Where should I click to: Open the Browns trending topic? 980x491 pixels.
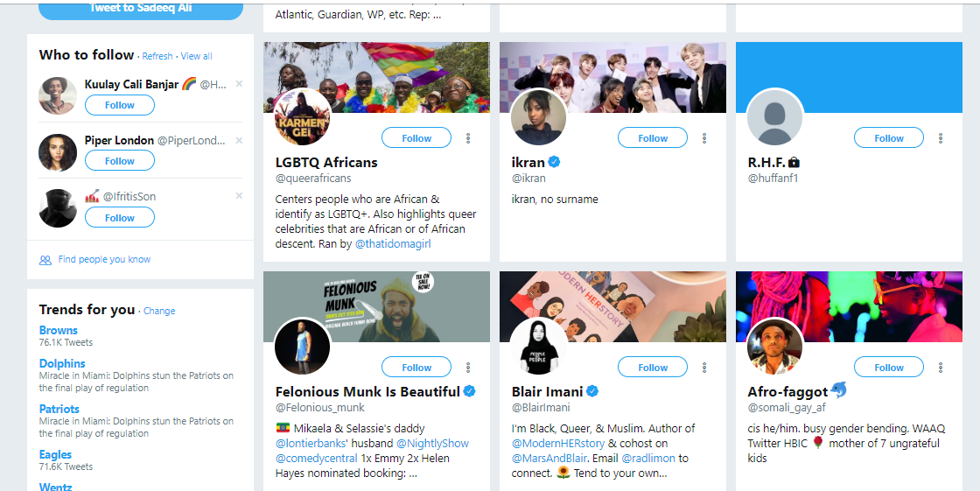pos(59,330)
